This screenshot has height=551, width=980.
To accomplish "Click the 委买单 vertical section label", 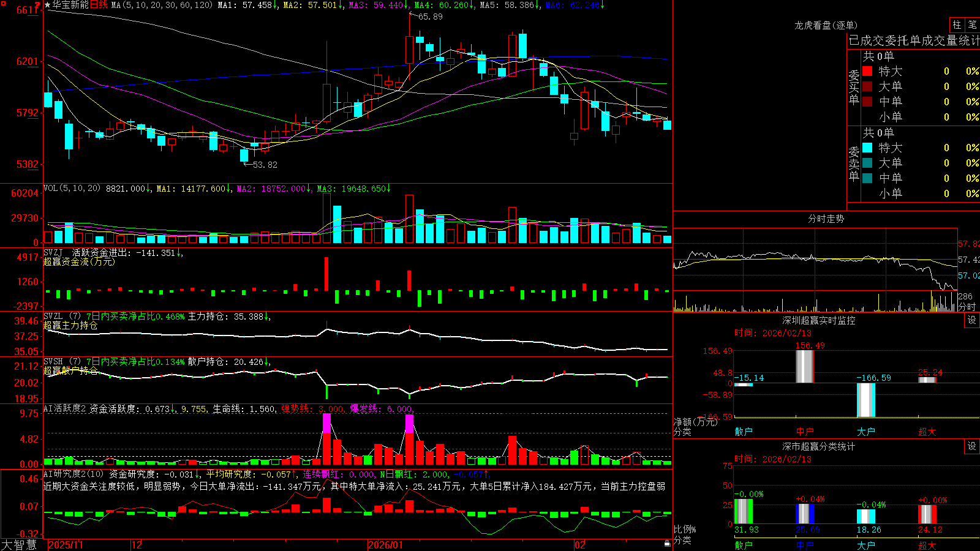I will click(854, 88).
